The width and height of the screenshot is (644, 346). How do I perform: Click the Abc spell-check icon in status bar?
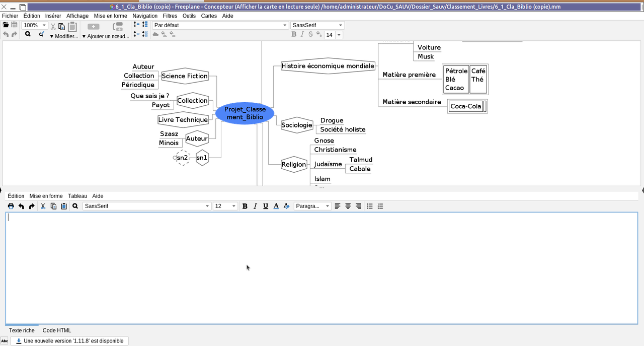coord(5,341)
